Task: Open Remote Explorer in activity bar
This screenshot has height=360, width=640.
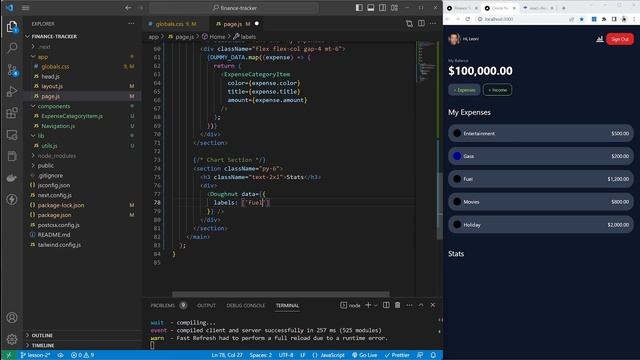Action: pos(12,135)
